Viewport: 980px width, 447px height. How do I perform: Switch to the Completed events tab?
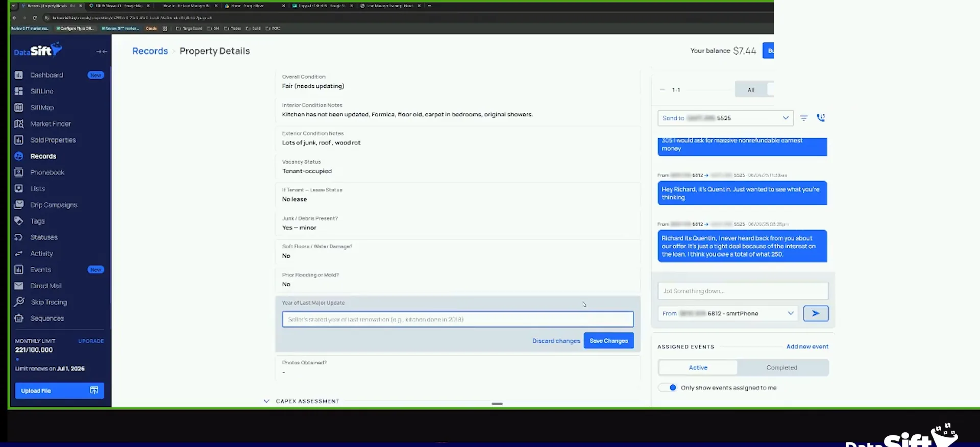pos(781,367)
